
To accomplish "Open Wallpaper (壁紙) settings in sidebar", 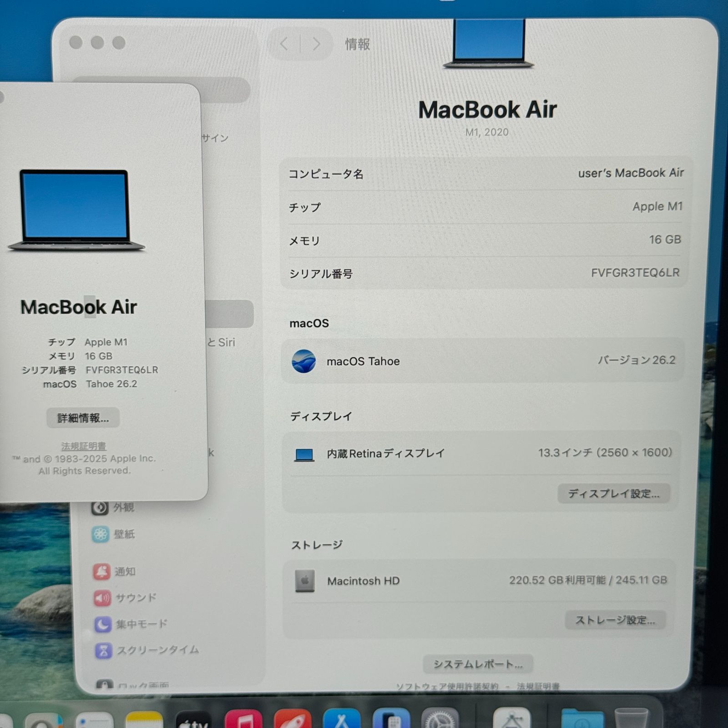I will (x=113, y=534).
